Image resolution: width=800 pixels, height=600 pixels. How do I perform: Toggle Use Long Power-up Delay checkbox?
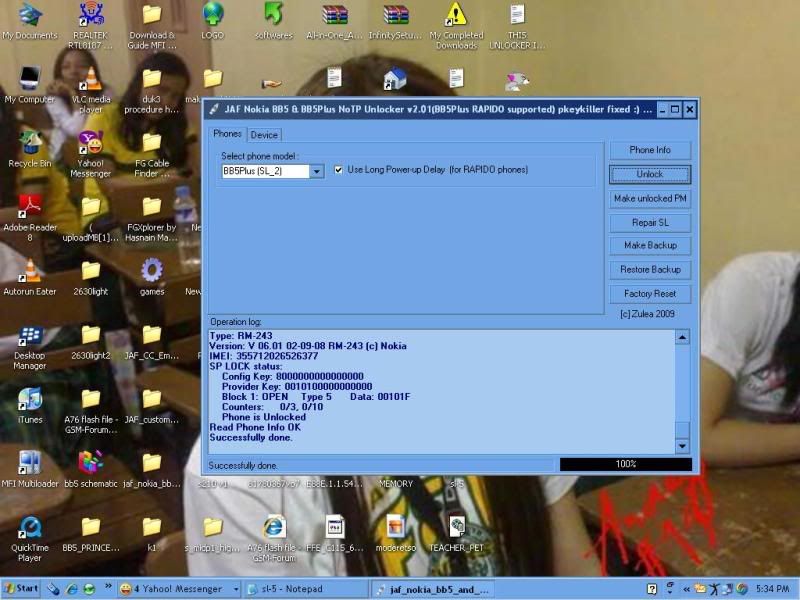(x=338, y=170)
